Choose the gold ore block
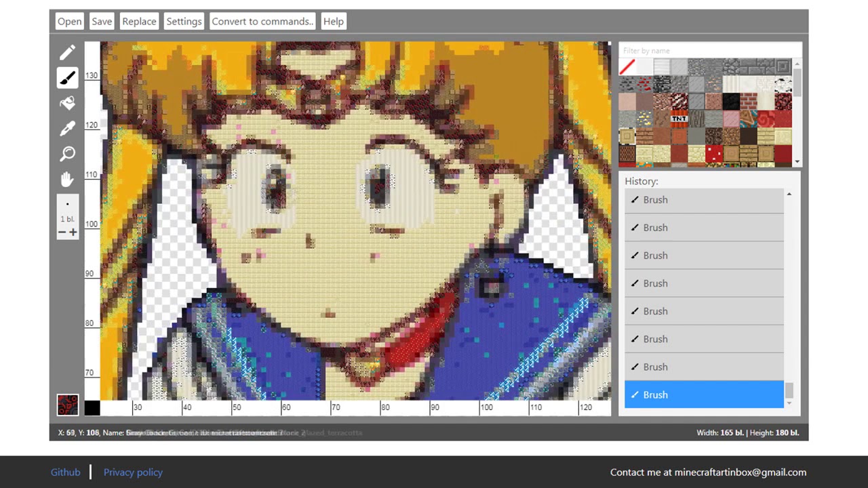The width and height of the screenshot is (868, 488). [x=644, y=119]
